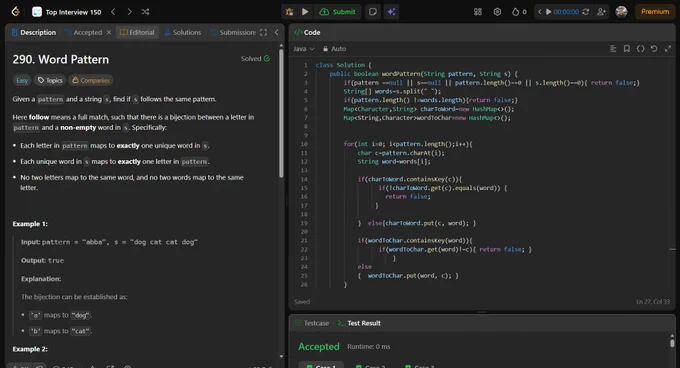680x368 pixels.
Task: Click the 'Ln 27, Col 33' status text
Action: pos(653,302)
